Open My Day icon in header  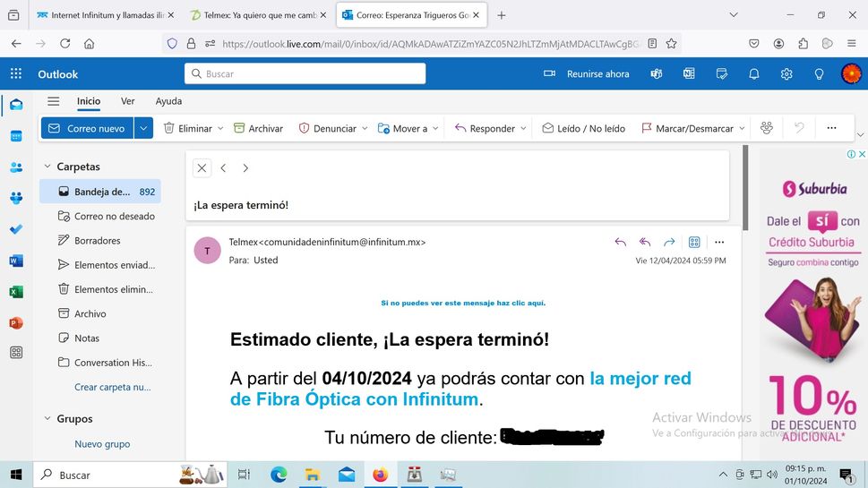tap(721, 73)
